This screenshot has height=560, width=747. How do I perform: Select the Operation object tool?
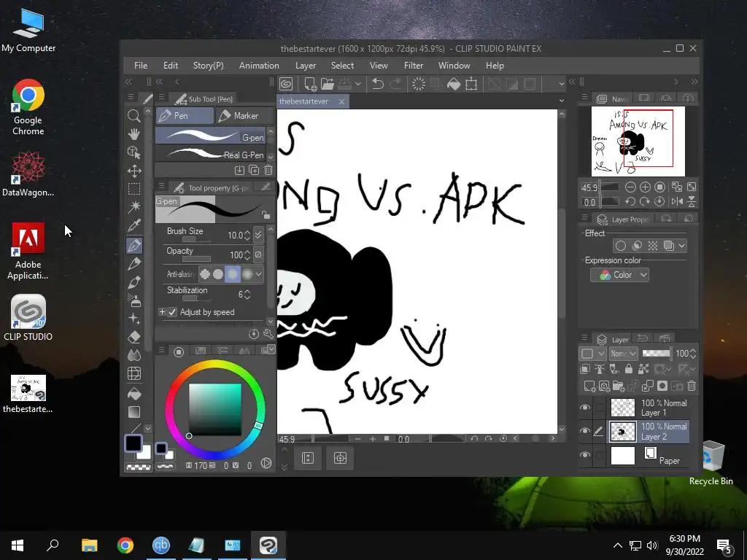tap(134, 152)
